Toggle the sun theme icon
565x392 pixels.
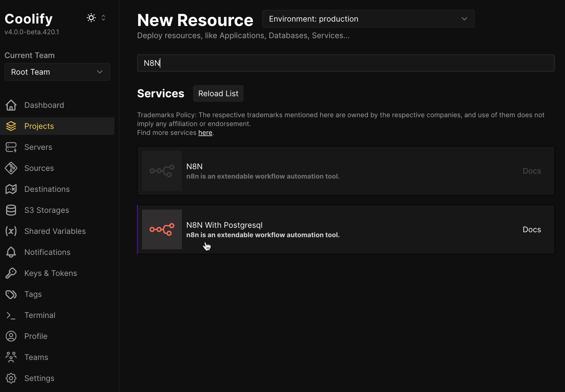pyautogui.click(x=91, y=18)
